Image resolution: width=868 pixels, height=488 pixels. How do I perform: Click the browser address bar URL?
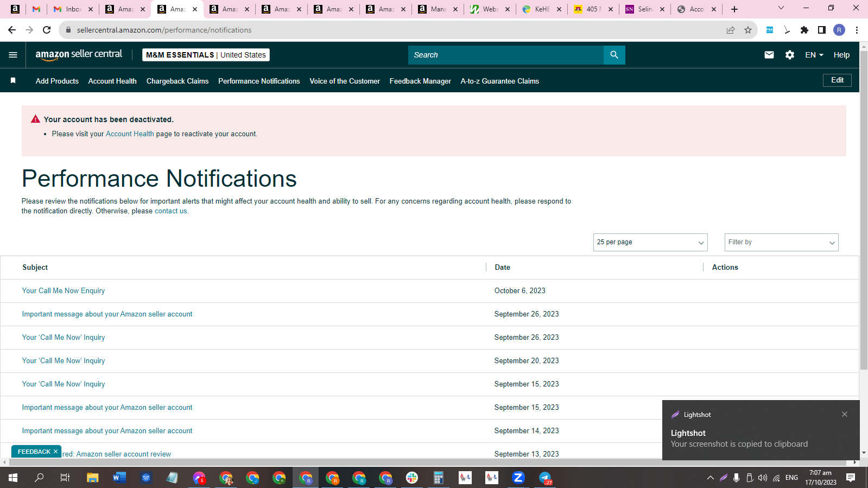[164, 30]
